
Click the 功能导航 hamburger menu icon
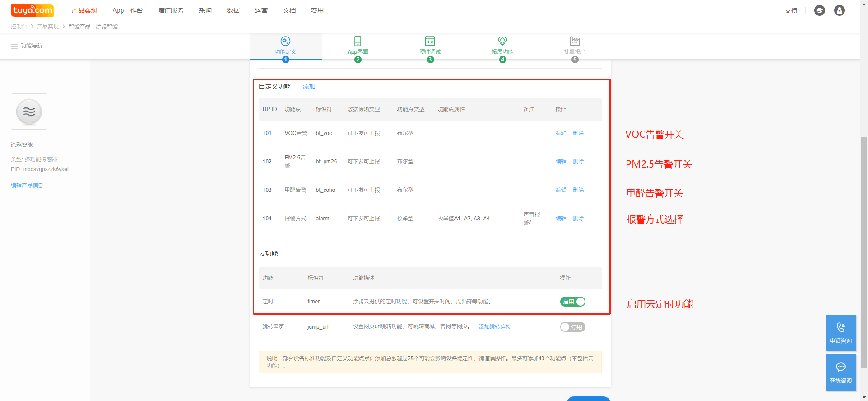14,46
